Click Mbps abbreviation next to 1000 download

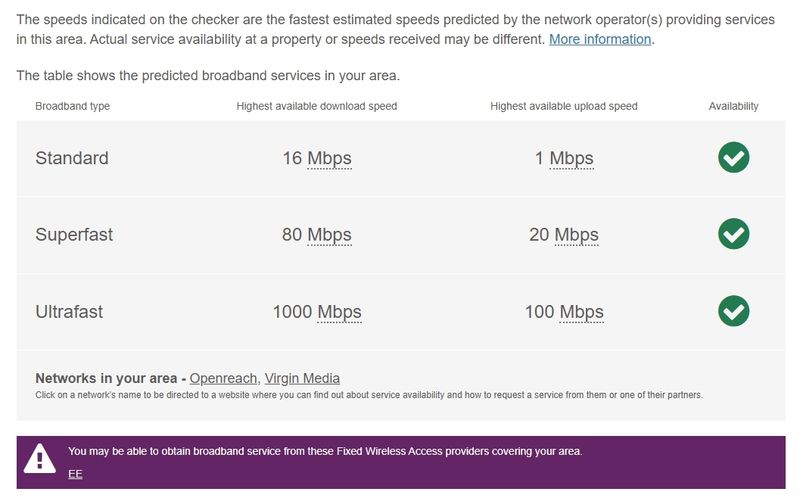339,312
